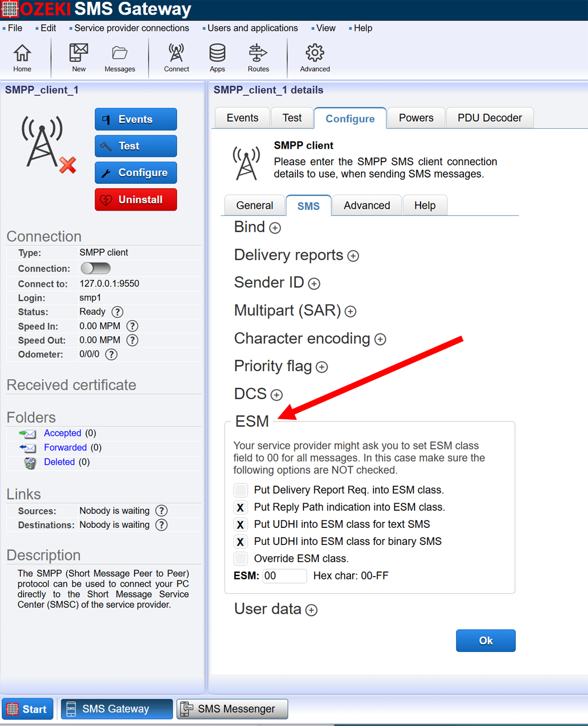Click the Speed In help icon
The height and width of the screenshot is (726, 588).
coord(133,326)
